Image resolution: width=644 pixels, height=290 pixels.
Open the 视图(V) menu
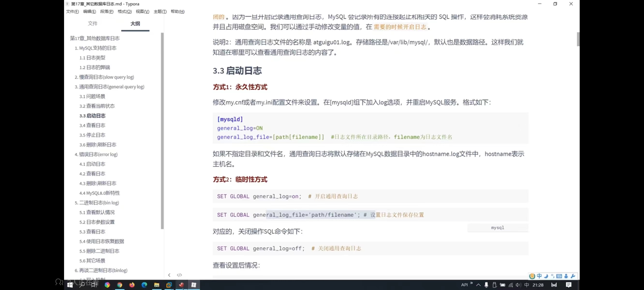(142, 12)
